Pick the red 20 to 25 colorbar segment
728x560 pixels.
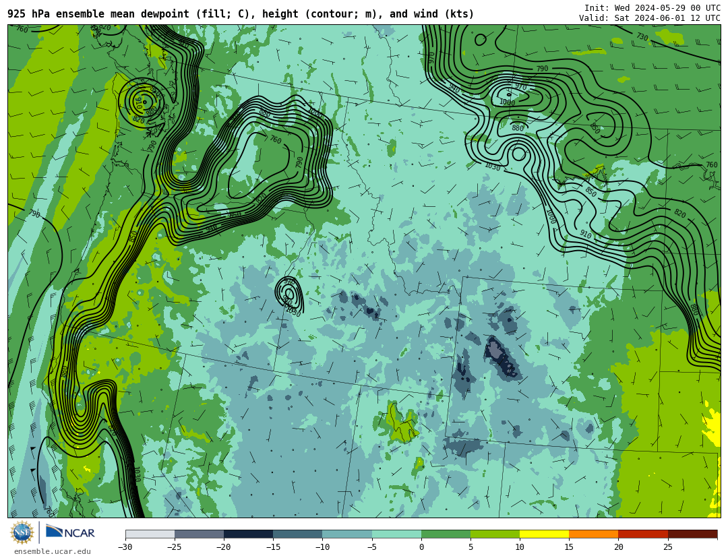(643, 534)
